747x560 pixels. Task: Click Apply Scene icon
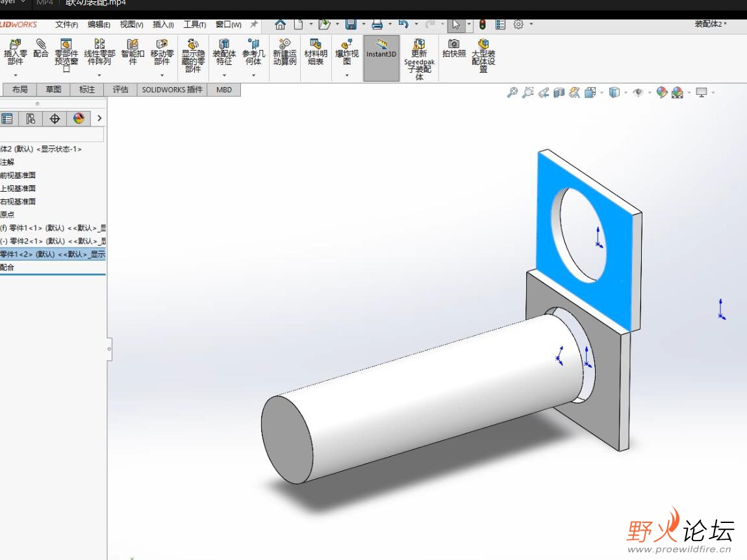(677, 92)
